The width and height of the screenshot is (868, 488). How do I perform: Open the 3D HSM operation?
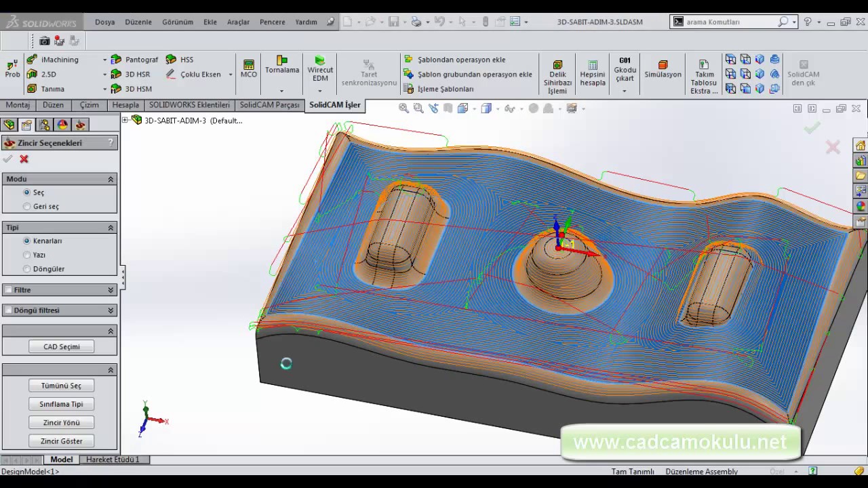[132, 89]
